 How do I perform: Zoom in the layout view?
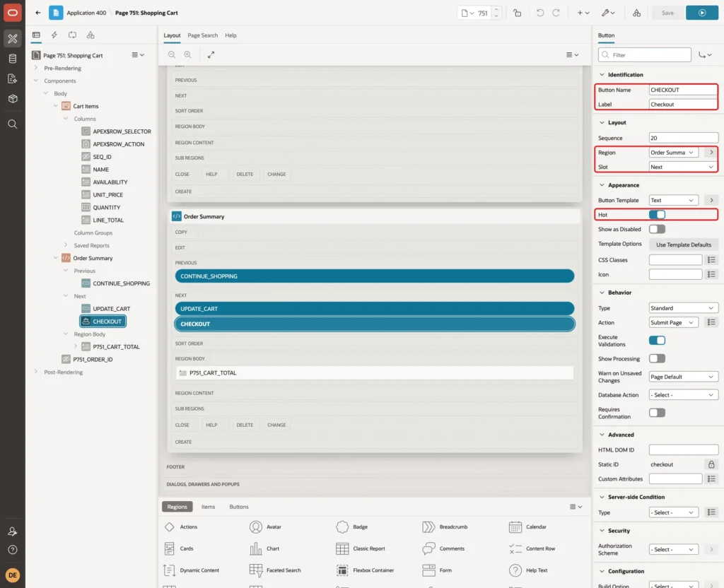coord(187,54)
